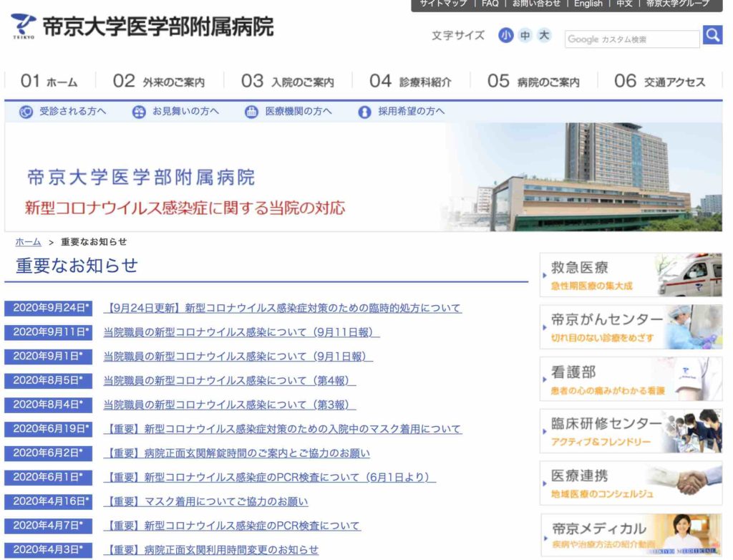Open the 02 外来のご案内 menu
The image size is (733, 560).
(x=159, y=81)
